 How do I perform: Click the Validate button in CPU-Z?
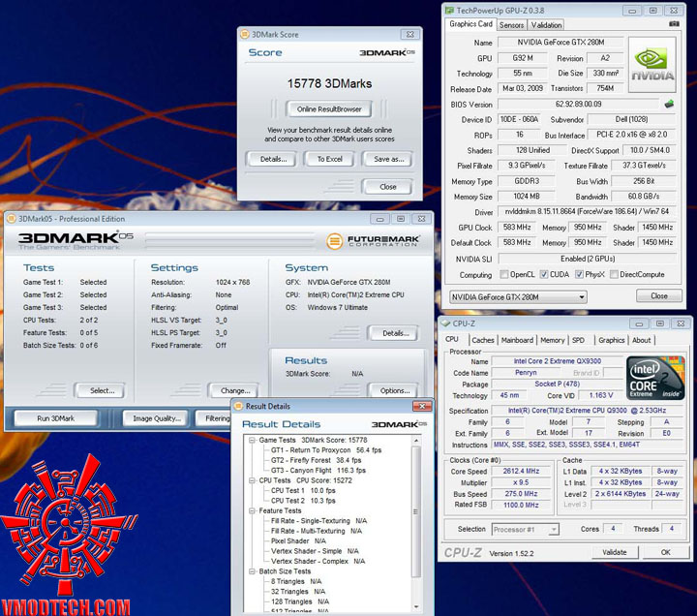pos(615,552)
